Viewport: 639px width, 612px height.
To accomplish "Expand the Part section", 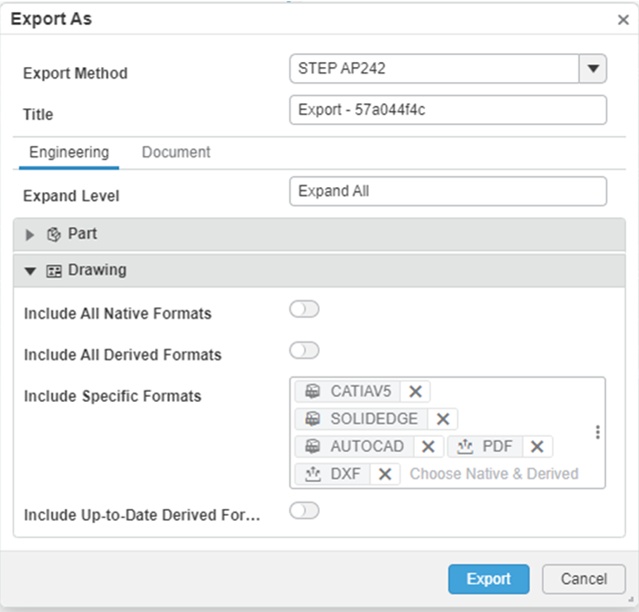I will [x=30, y=235].
